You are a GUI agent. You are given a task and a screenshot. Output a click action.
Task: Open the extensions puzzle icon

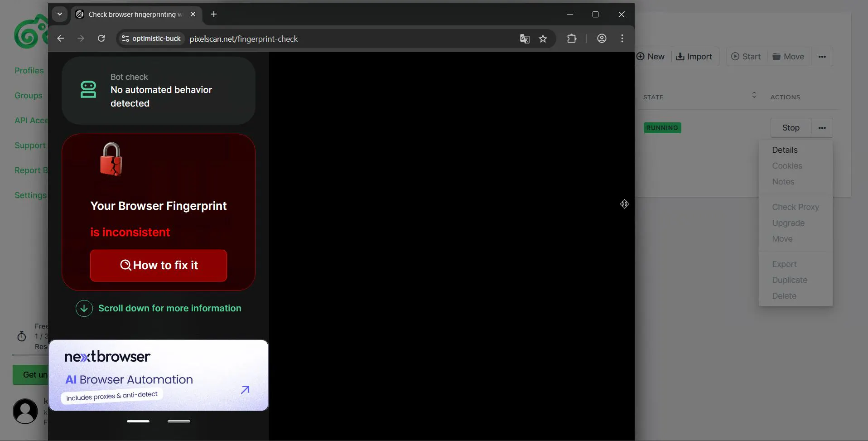point(572,39)
